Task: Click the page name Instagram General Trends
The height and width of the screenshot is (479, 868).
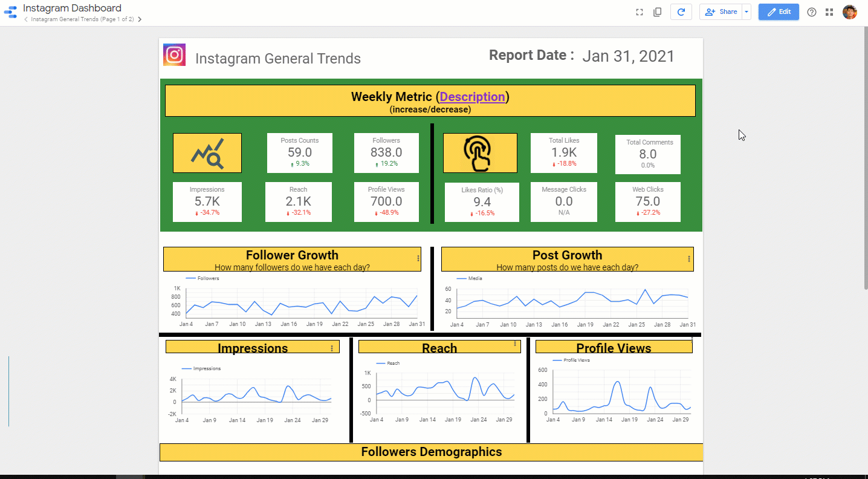Action: tap(83, 19)
